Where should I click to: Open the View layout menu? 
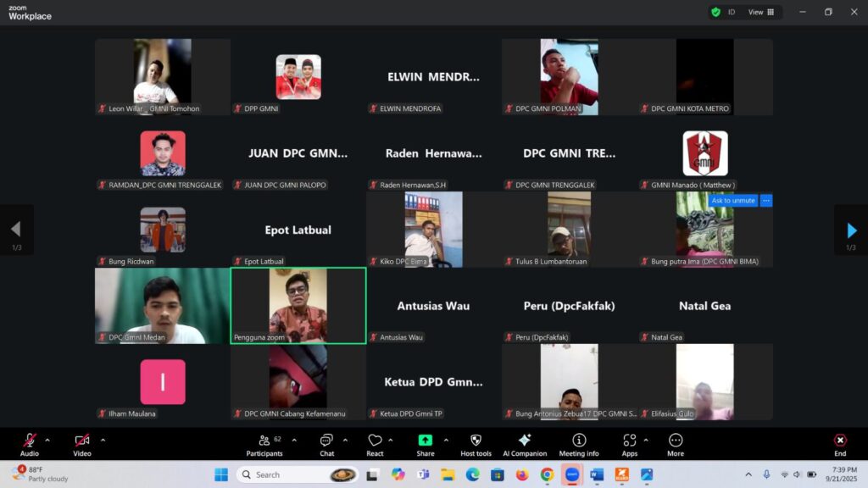point(755,12)
